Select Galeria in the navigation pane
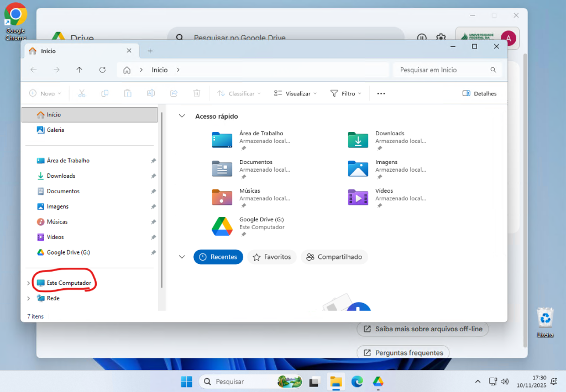The height and width of the screenshot is (392, 566). click(x=55, y=130)
